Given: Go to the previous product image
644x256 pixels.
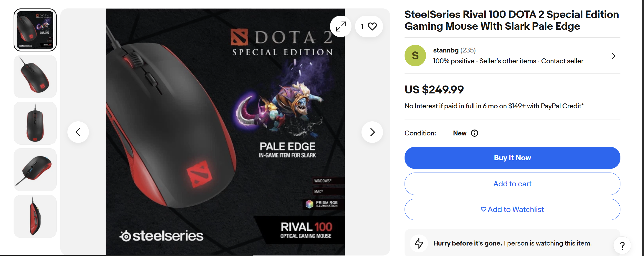Looking at the screenshot, I should [x=78, y=132].
